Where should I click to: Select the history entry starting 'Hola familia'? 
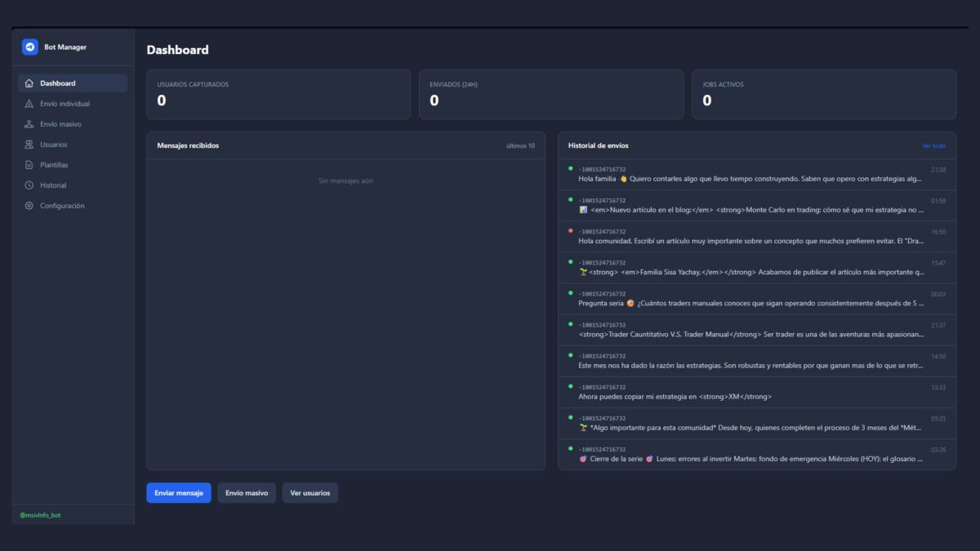[757, 175]
